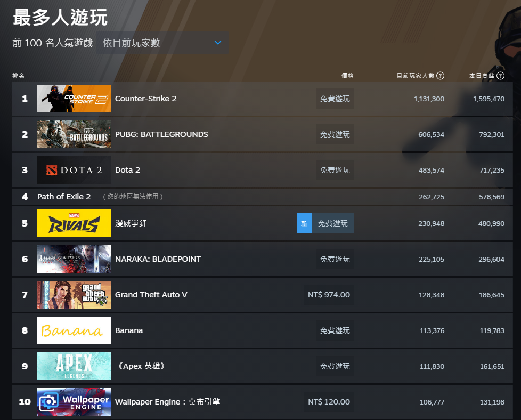Click the NT$ 974.00 price button
Screen dimensions: 521x420
click(329, 295)
